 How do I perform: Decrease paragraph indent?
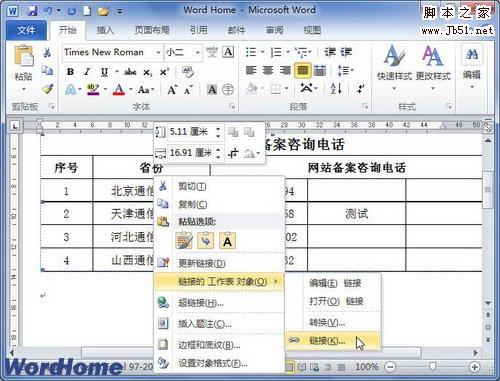pyautogui.click(x=330, y=52)
